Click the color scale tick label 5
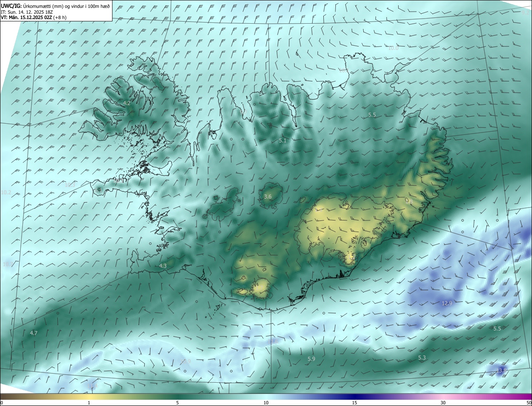Image resolution: width=532 pixels, height=406 pixels. click(x=177, y=403)
